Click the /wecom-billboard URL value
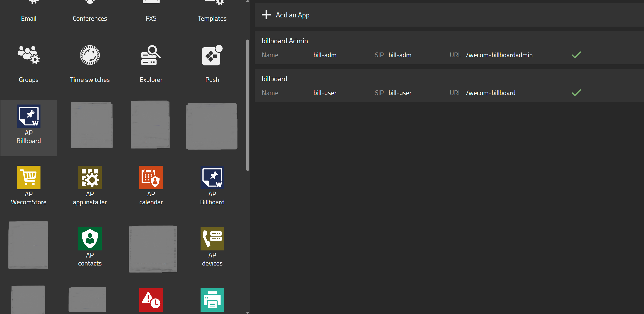Viewport: 644px width, 314px height. click(x=490, y=93)
